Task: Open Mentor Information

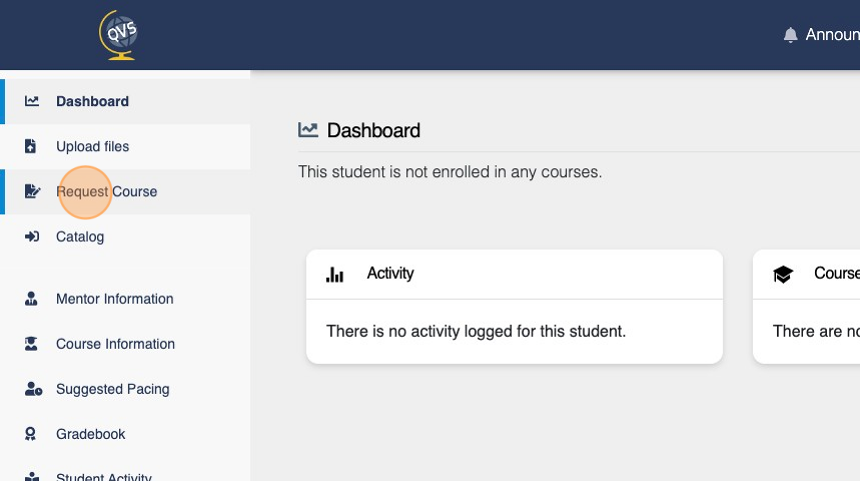Action: pos(114,299)
